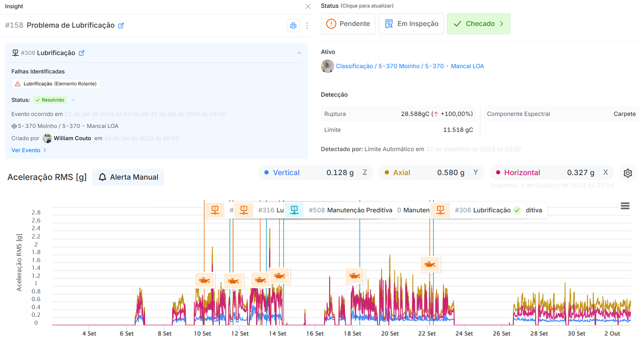
Task: Open the Resolvido status dropdown
Action: 73,100
